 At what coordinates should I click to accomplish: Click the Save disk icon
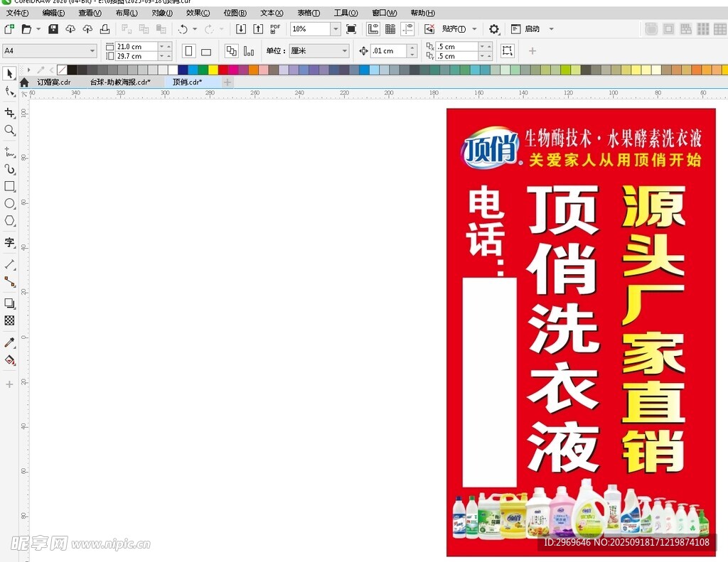[53, 29]
